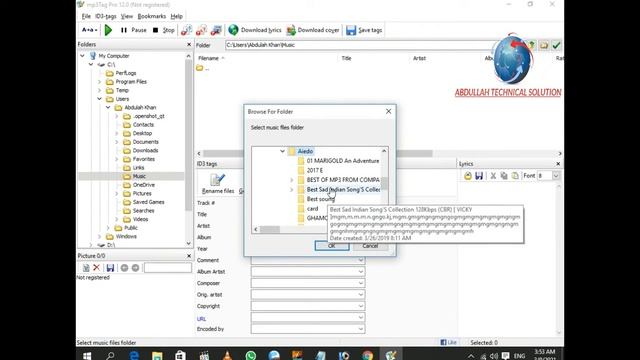Click the Facebook Like button

point(449,342)
